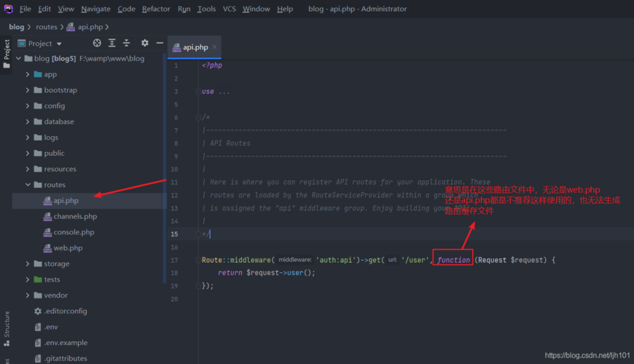Open the Navigate menu
The width and height of the screenshot is (634, 364).
tap(95, 9)
